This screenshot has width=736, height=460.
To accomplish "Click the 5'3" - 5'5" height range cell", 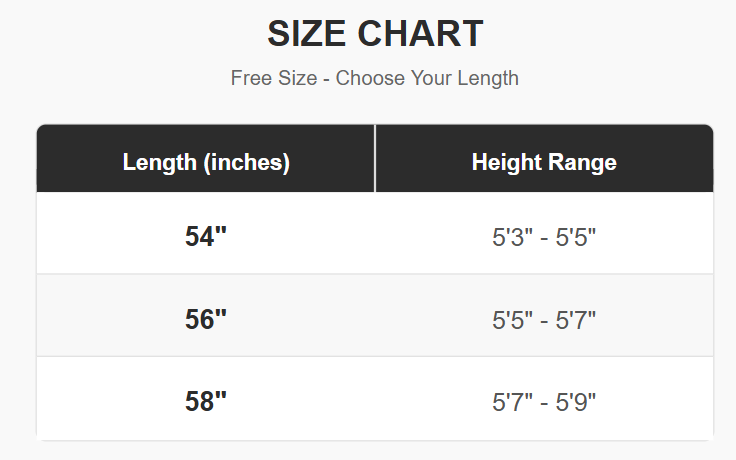I will coord(544,238).
